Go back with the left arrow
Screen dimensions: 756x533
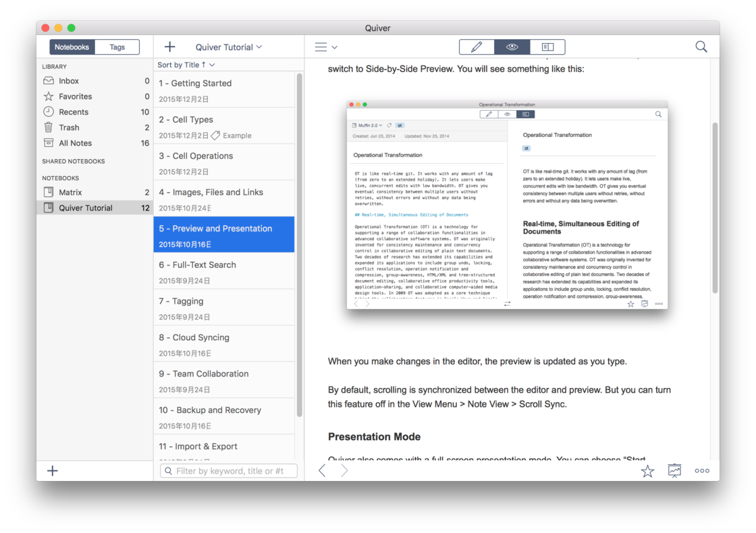[x=322, y=471]
